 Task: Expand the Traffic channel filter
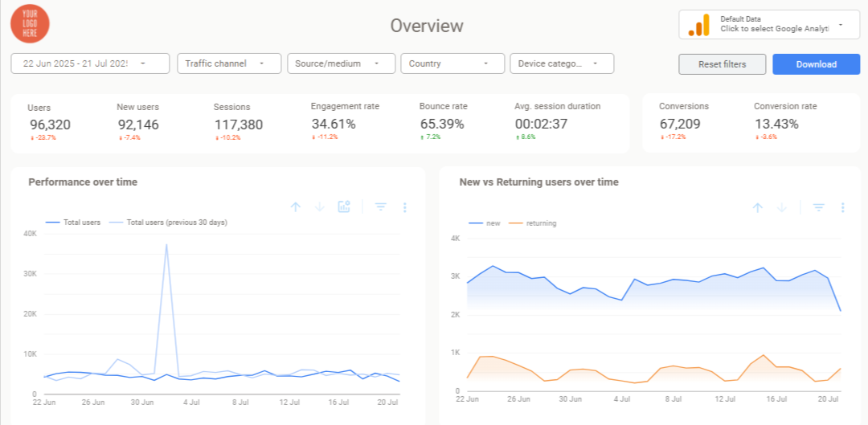click(229, 63)
